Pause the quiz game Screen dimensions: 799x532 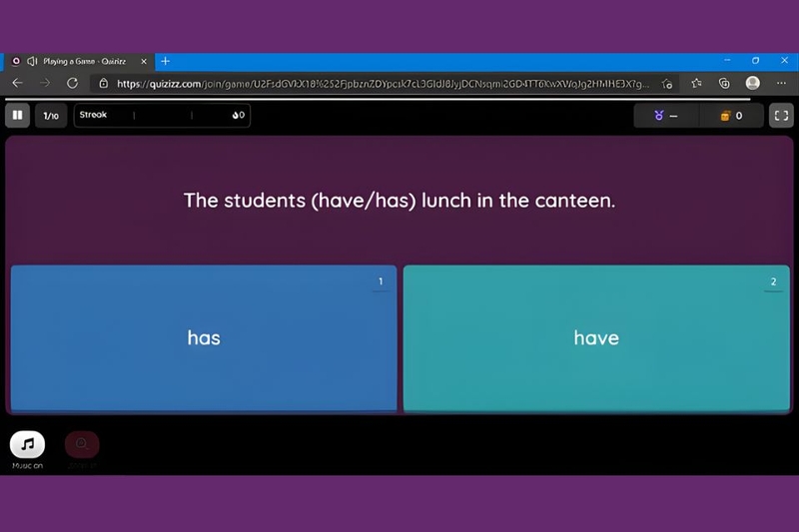coord(17,115)
